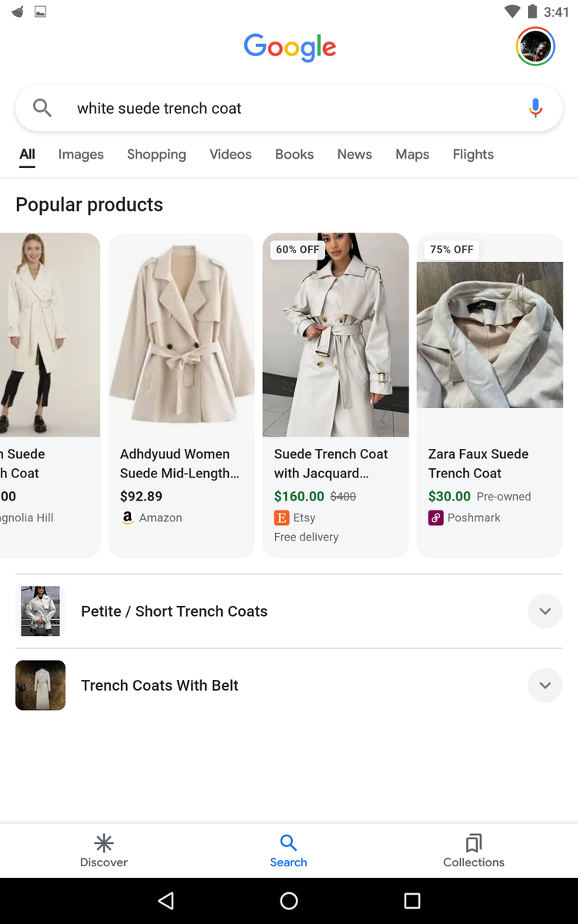Viewport: 578px width, 924px height.
Task: Tap the Etsy Suede Trench Coat photo
Action: click(335, 335)
